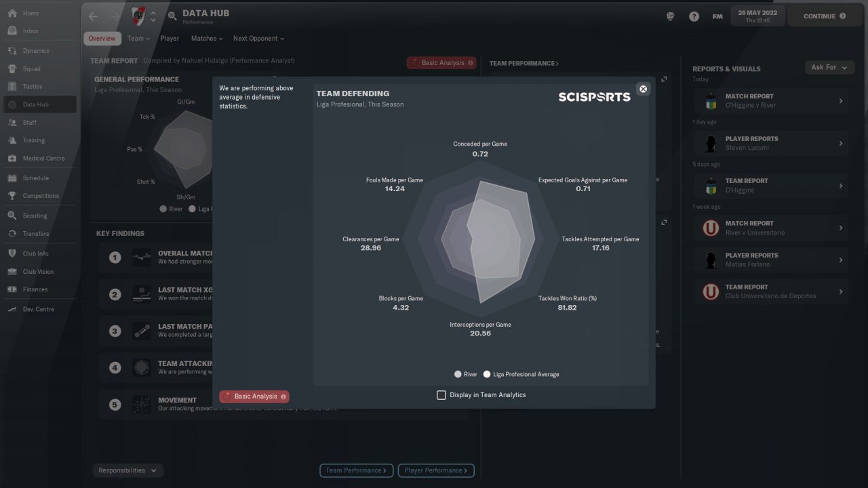Select the Data Hub sidebar icon
This screenshot has width=868, height=488.
[x=12, y=104]
